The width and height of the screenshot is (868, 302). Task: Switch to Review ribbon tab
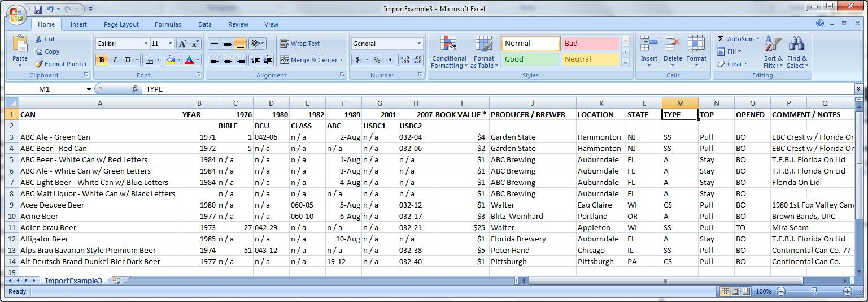[238, 24]
